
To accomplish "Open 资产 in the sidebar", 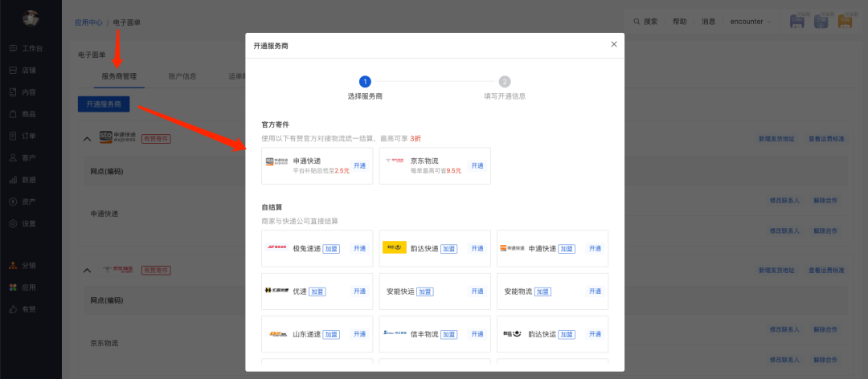I will click(23, 202).
